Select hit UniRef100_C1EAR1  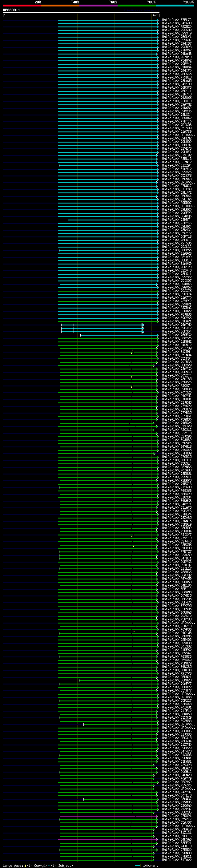[x=177, y=321]
